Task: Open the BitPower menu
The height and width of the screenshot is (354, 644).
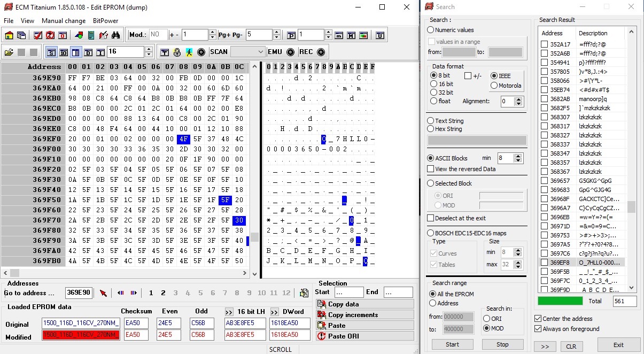Action: click(x=106, y=21)
